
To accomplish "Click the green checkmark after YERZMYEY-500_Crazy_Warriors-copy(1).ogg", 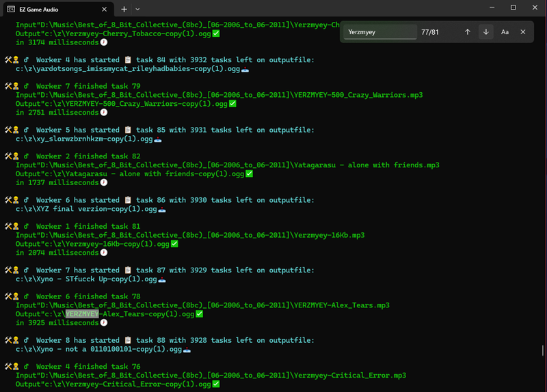I will click(x=232, y=104).
